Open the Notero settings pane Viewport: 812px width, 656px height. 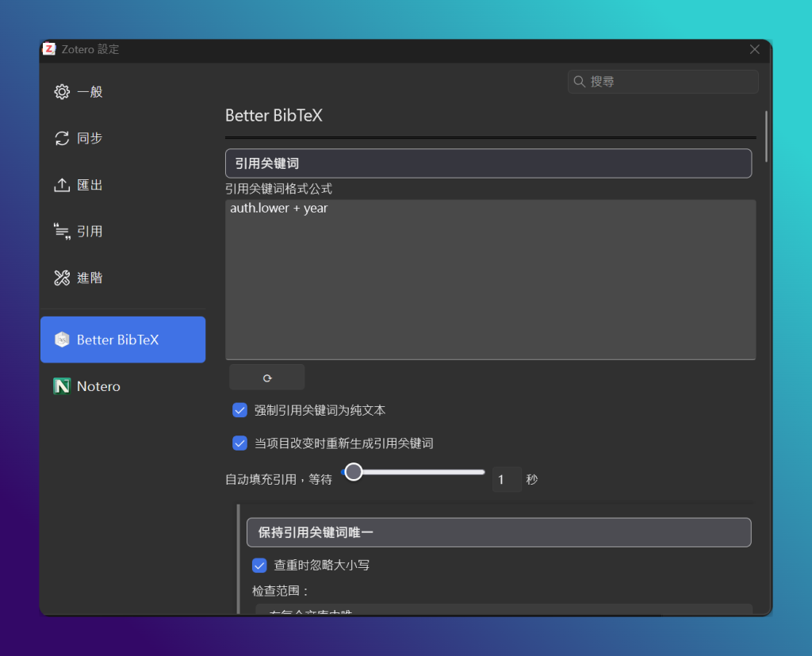(x=123, y=386)
